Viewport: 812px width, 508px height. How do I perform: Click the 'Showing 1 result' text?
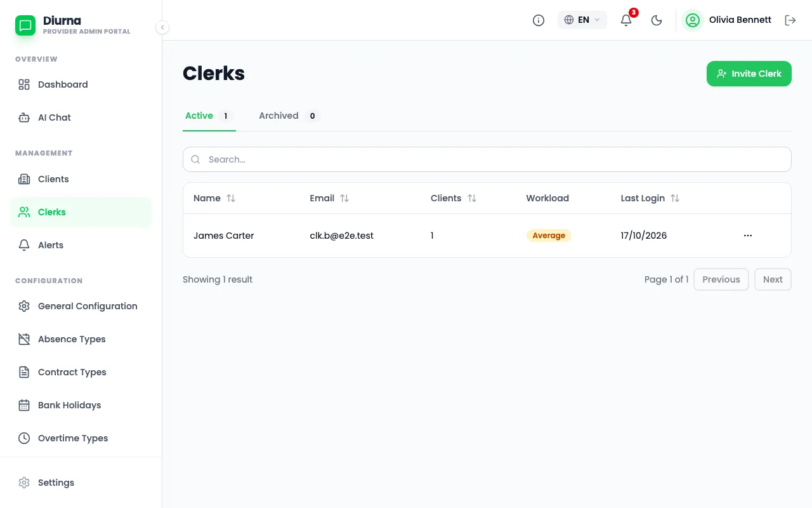[x=218, y=279]
